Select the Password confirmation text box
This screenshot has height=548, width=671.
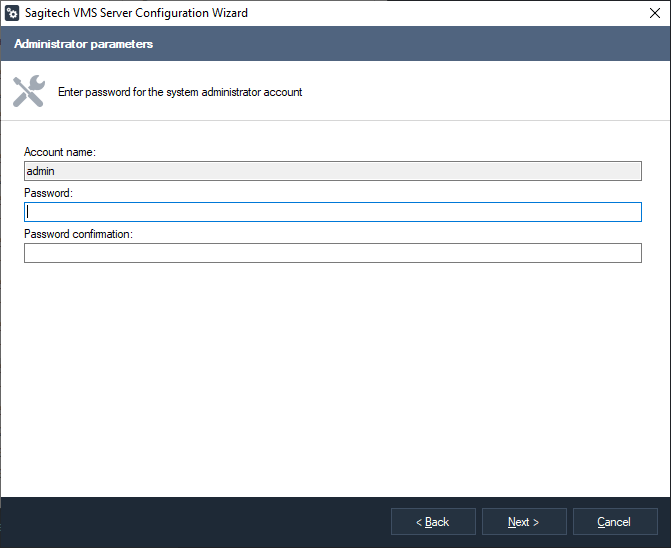pyautogui.click(x=332, y=253)
